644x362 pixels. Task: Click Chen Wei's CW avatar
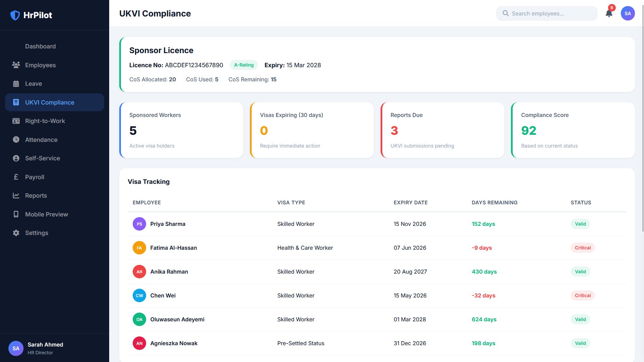(x=139, y=295)
